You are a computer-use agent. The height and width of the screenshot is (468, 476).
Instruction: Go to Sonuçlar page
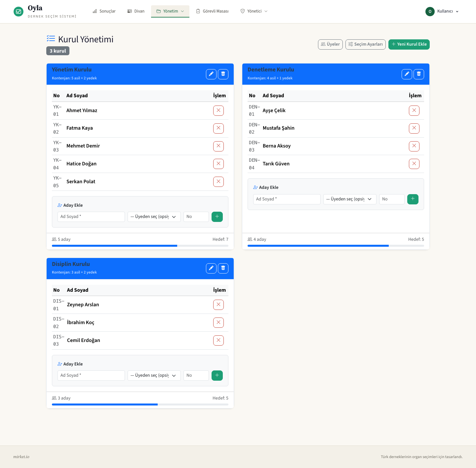(104, 11)
